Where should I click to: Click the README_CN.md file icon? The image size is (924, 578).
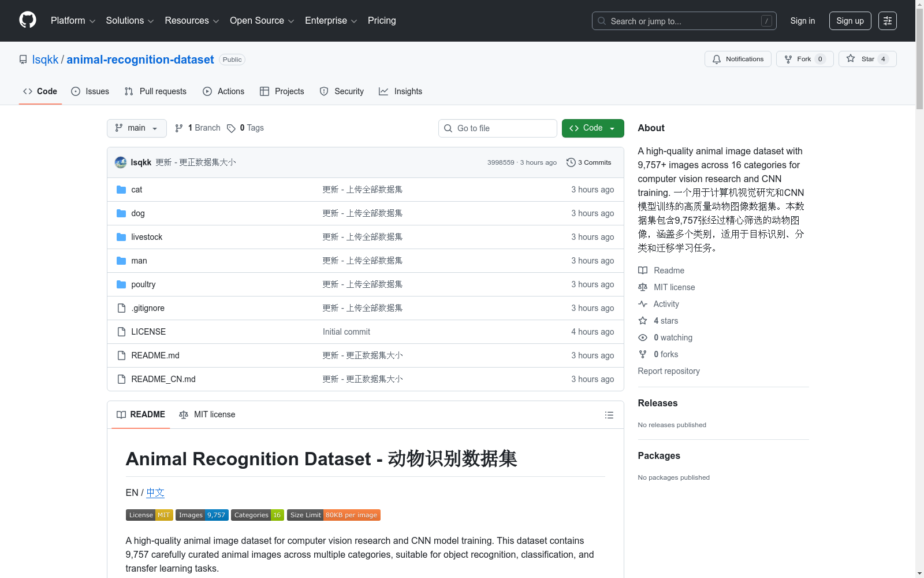click(121, 379)
